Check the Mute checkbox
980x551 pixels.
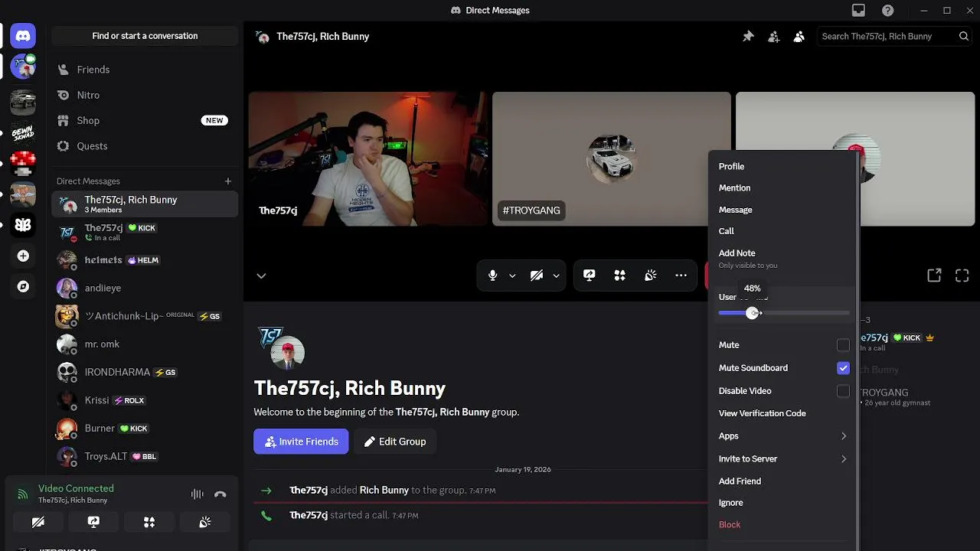843,345
